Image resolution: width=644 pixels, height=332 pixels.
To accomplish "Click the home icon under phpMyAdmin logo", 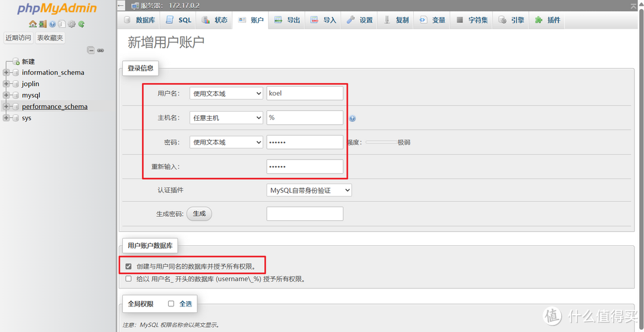I will coord(33,24).
